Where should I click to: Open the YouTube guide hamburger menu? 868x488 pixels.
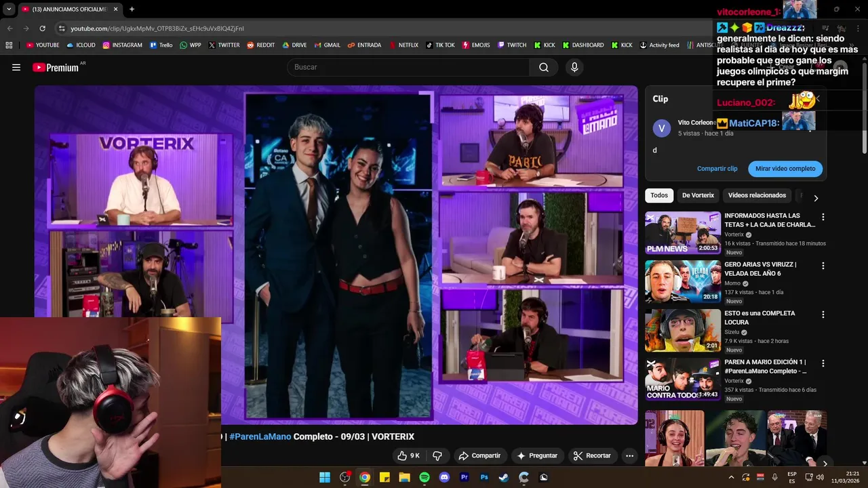tap(16, 67)
